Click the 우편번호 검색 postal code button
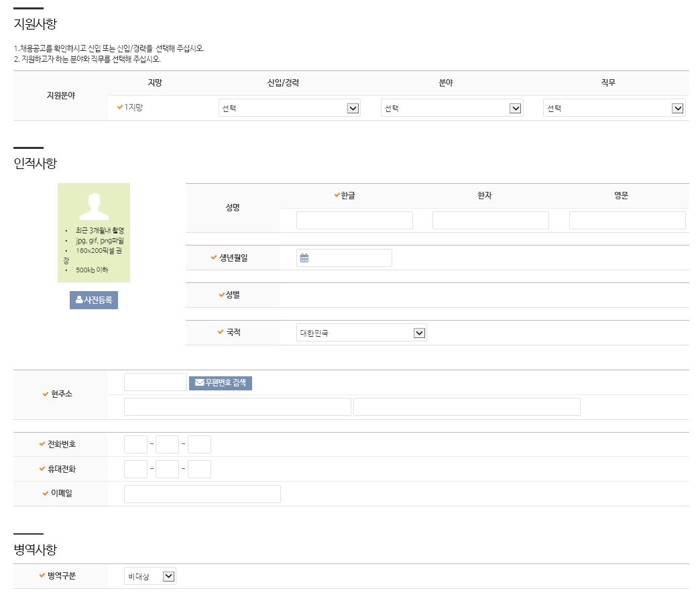This screenshot has height=597, width=700. [221, 383]
